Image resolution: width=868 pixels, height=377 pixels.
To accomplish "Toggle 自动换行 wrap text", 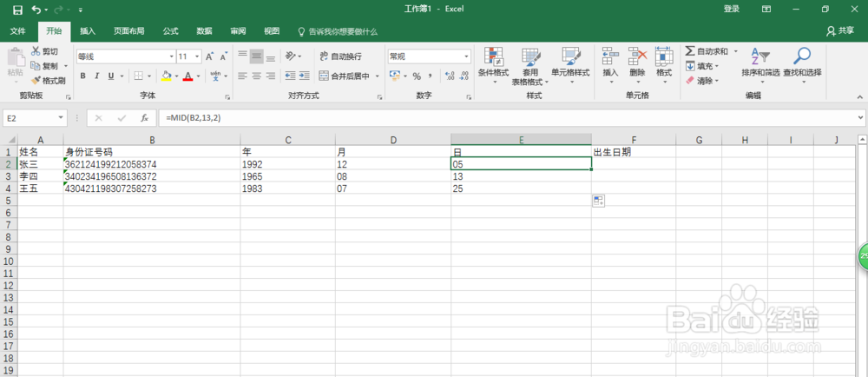I will click(x=341, y=56).
